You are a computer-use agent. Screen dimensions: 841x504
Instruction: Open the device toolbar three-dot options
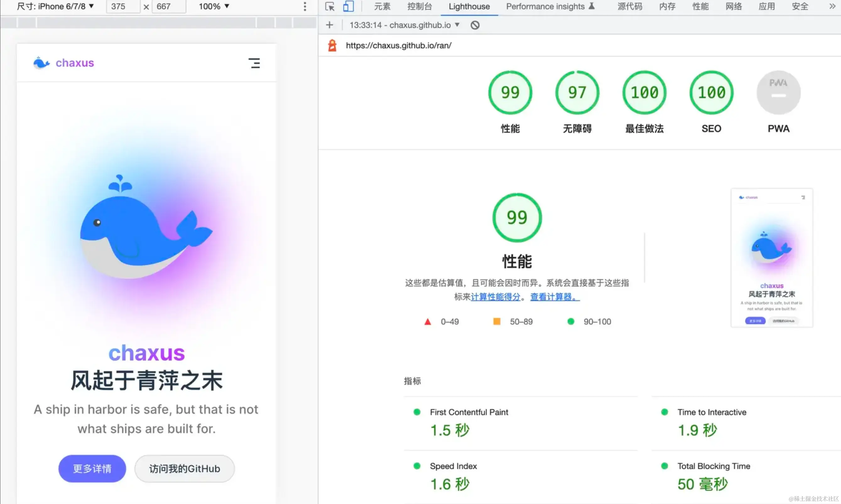click(305, 7)
